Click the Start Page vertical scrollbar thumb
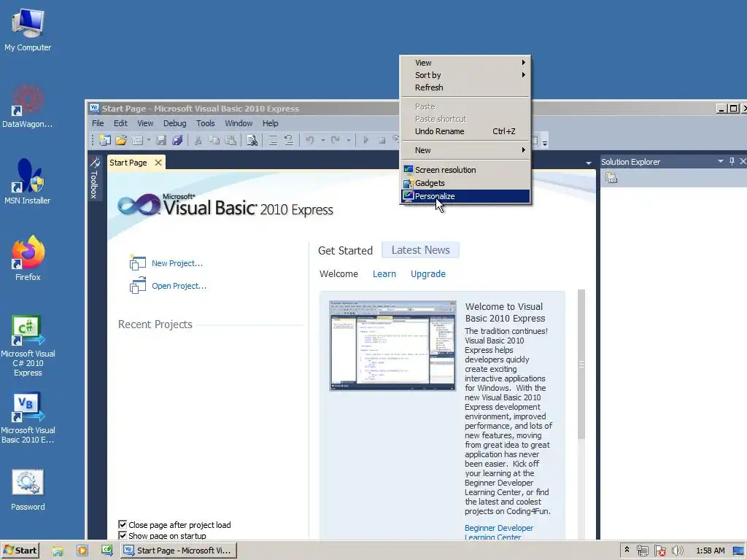This screenshot has height=560, width=747. [581, 365]
